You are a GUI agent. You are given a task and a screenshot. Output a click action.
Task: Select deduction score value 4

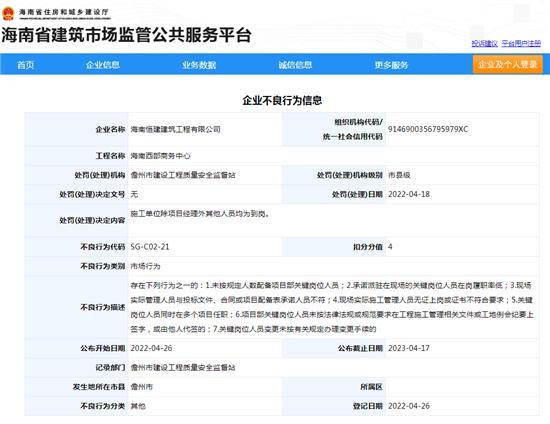pyautogui.click(x=390, y=247)
